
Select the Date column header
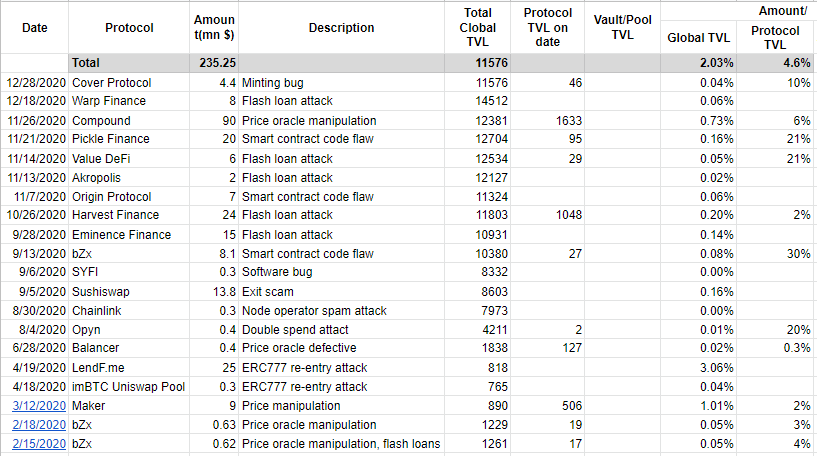[x=34, y=28]
